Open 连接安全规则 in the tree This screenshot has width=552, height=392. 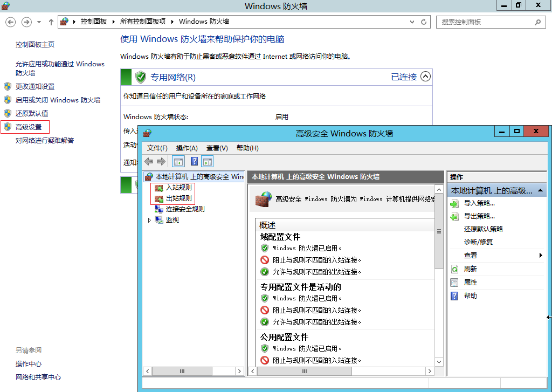tap(185, 209)
